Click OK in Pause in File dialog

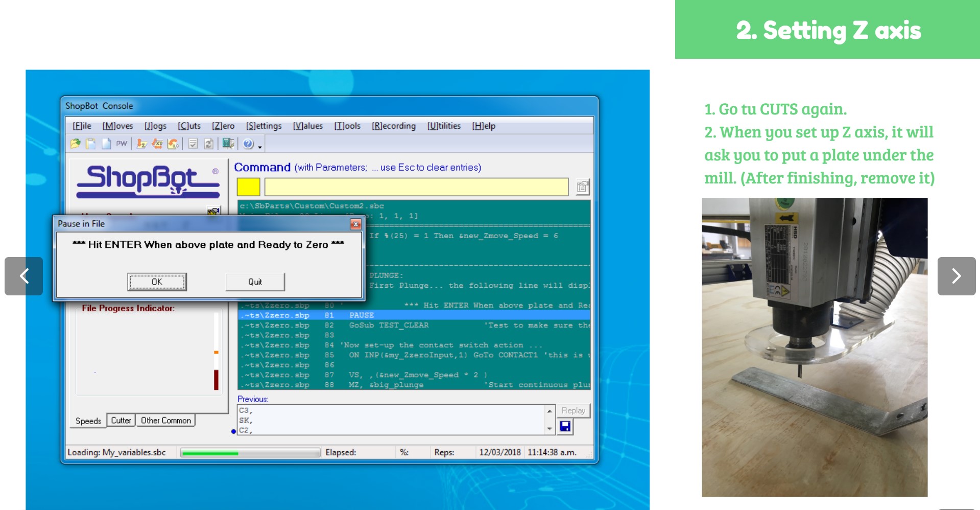click(x=157, y=282)
